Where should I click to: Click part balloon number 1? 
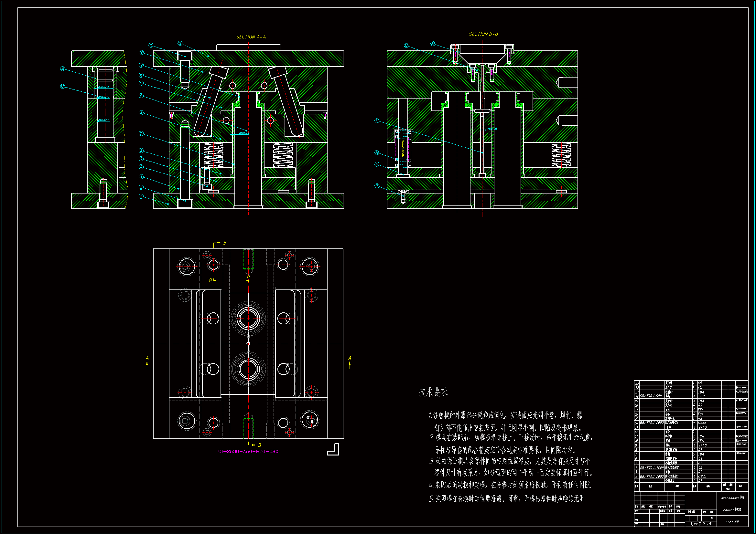(x=141, y=196)
